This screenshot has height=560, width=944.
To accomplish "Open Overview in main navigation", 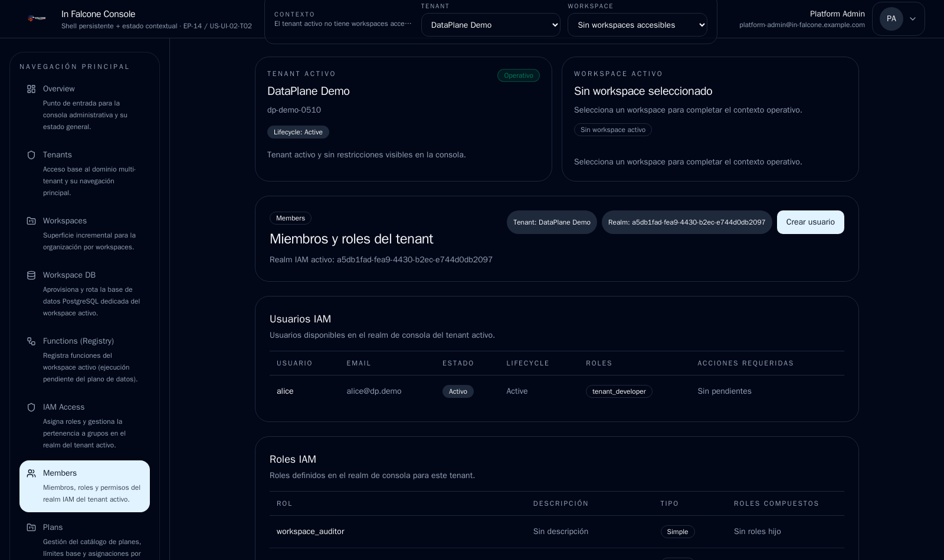I will [84, 107].
